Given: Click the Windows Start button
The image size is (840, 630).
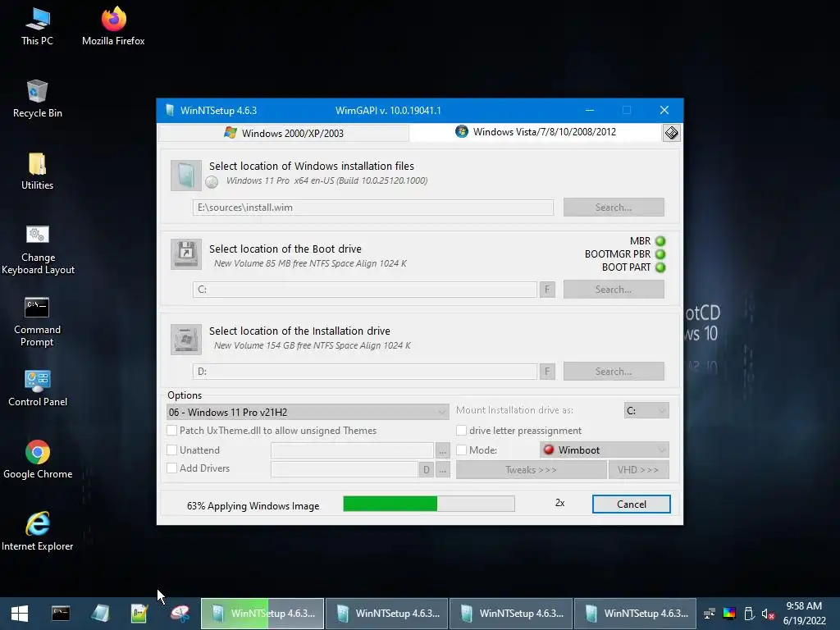Looking at the screenshot, I should coord(20,614).
